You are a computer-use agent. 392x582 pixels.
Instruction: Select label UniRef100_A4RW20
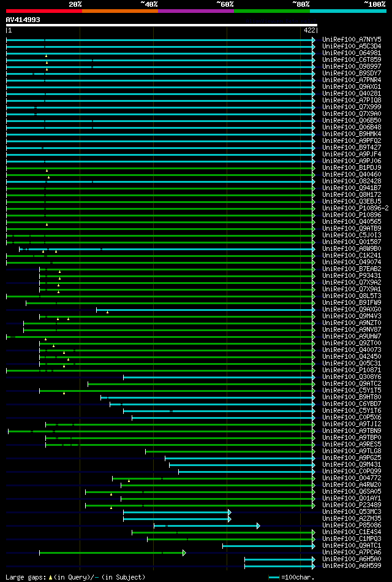(x=352, y=484)
